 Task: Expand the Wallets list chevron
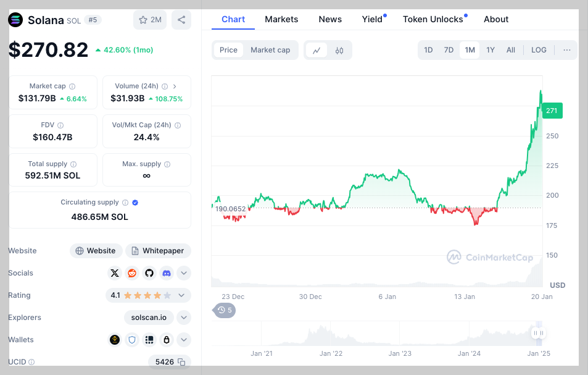pyautogui.click(x=184, y=340)
